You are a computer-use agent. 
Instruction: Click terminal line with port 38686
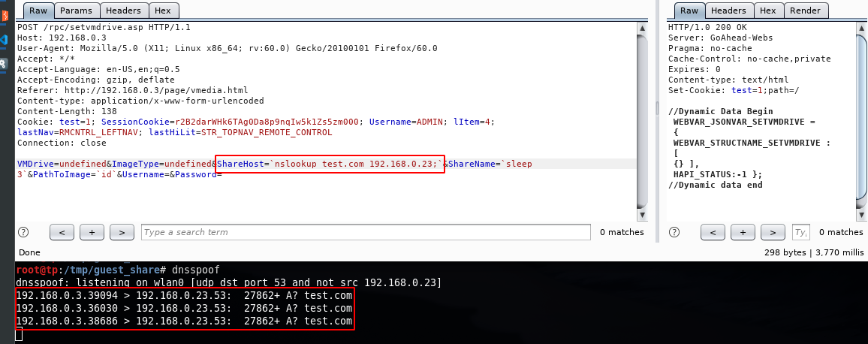point(185,321)
